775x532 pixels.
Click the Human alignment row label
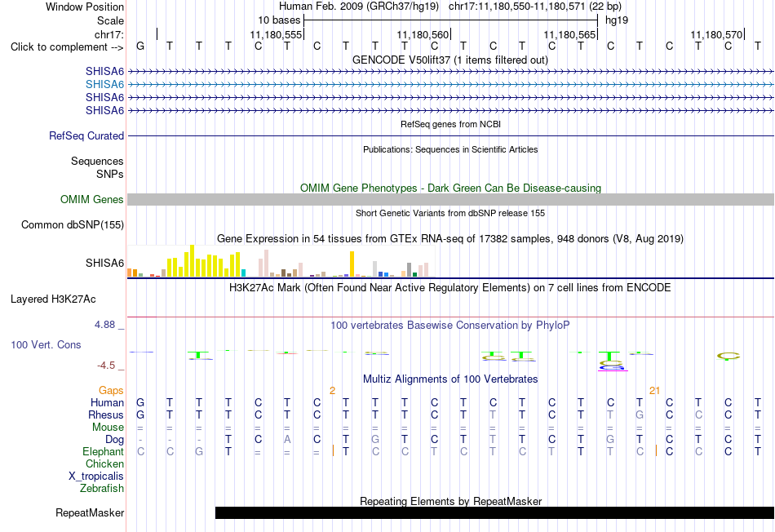coord(107,403)
